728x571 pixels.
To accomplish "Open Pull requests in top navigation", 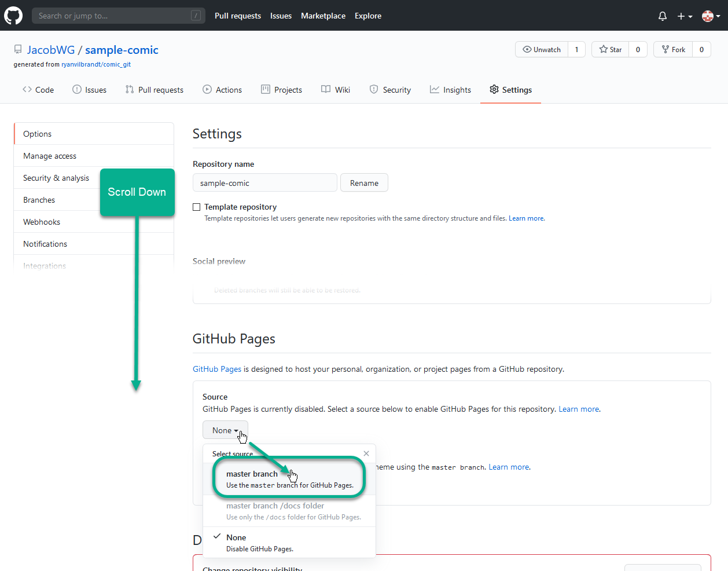I will (x=237, y=16).
